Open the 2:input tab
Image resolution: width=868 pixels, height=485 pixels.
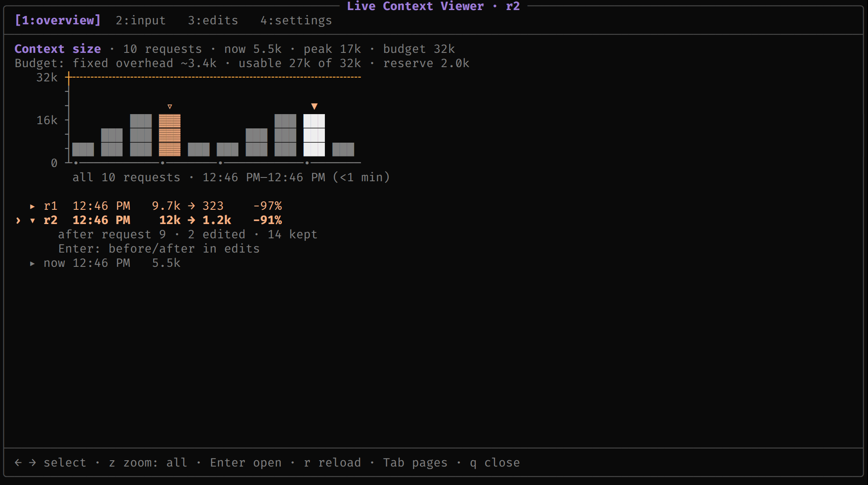click(x=141, y=20)
